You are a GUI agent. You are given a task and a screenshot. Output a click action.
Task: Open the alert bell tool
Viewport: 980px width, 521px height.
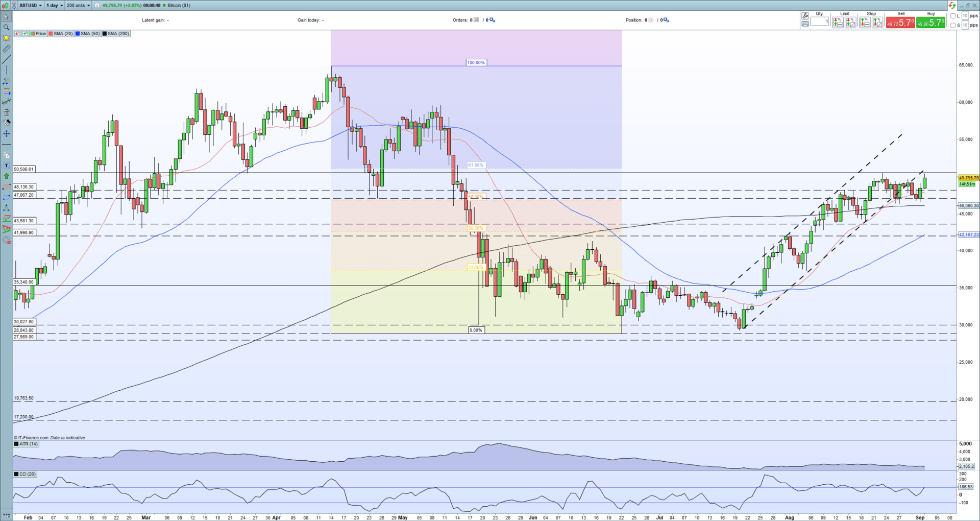coord(6,38)
